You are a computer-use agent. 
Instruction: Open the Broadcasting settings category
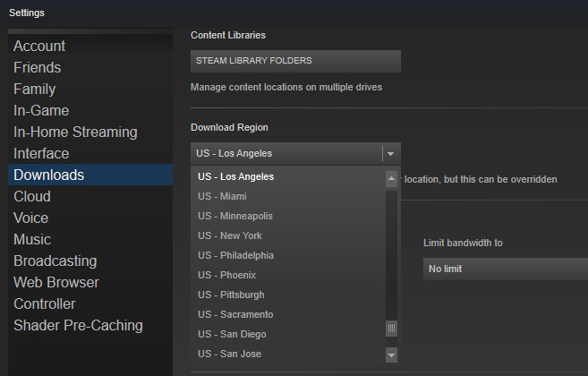(x=90, y=261)
